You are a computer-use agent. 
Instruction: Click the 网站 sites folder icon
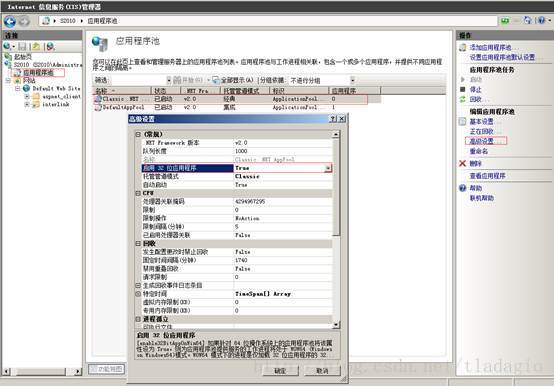click(17, 81)
